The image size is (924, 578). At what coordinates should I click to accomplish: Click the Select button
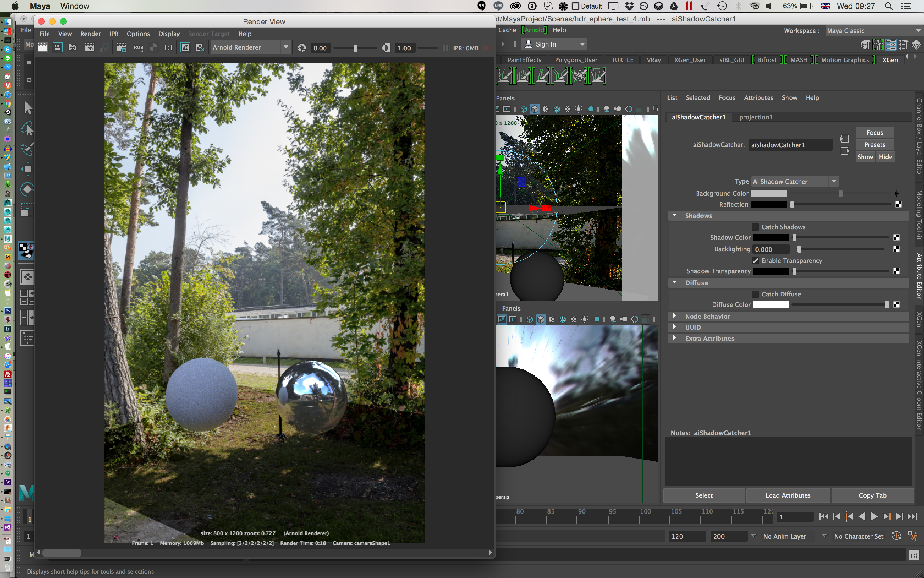coord(704,495)
